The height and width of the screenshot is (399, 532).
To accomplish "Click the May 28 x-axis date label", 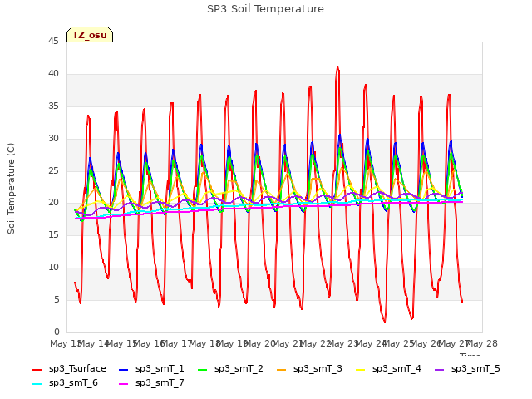I will coord(482,343).
